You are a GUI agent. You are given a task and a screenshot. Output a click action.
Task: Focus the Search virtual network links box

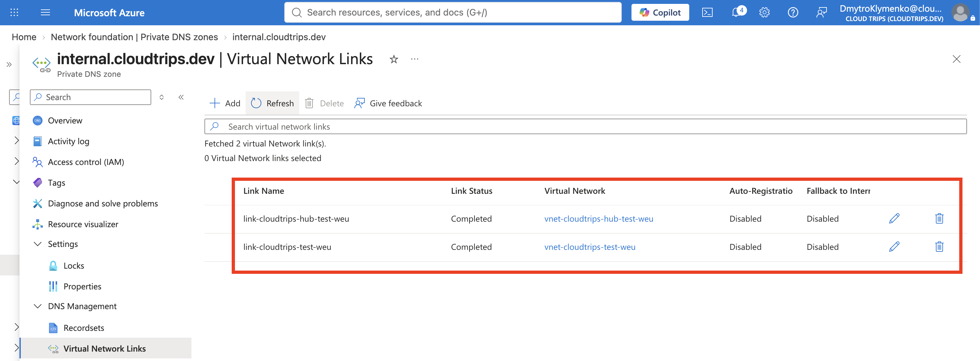click(585, 126)
